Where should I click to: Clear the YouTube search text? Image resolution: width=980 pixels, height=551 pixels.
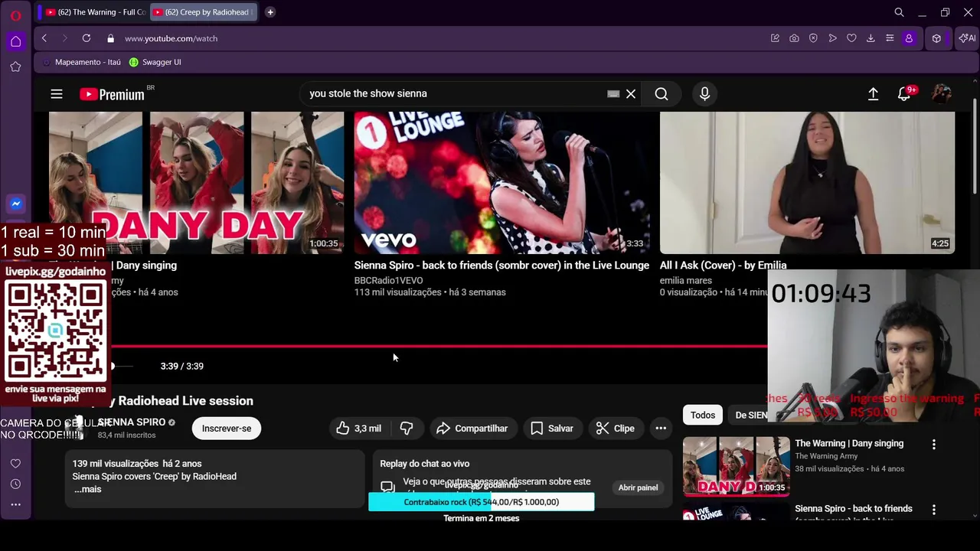point(631,94)
